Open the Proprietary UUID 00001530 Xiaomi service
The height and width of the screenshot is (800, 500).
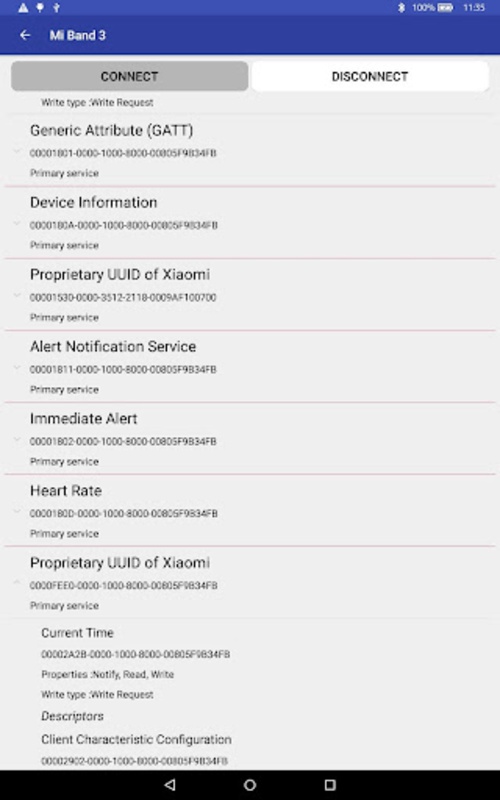pos(250,295)
